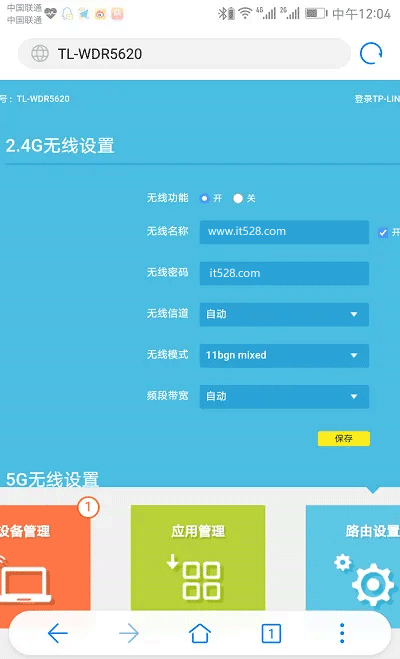Edit the 无线密码 field it528.com
This screenshot has width=400, height=659.
[284, 273]
